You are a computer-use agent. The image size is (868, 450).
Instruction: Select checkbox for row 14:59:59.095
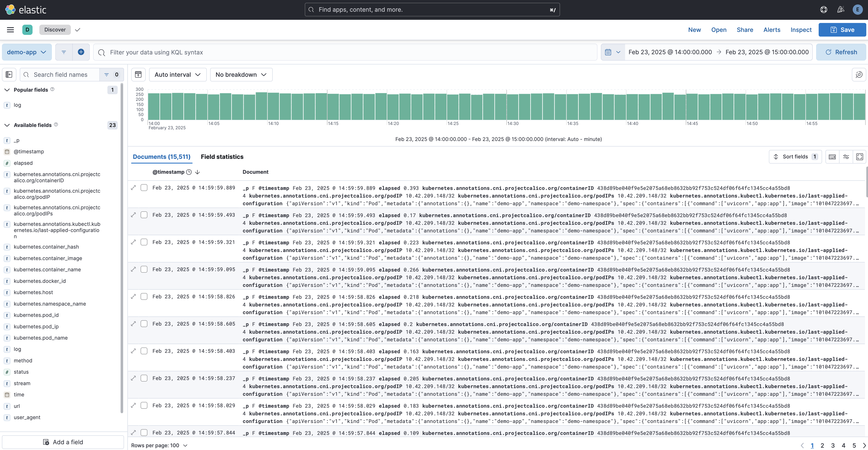point(144,269)
